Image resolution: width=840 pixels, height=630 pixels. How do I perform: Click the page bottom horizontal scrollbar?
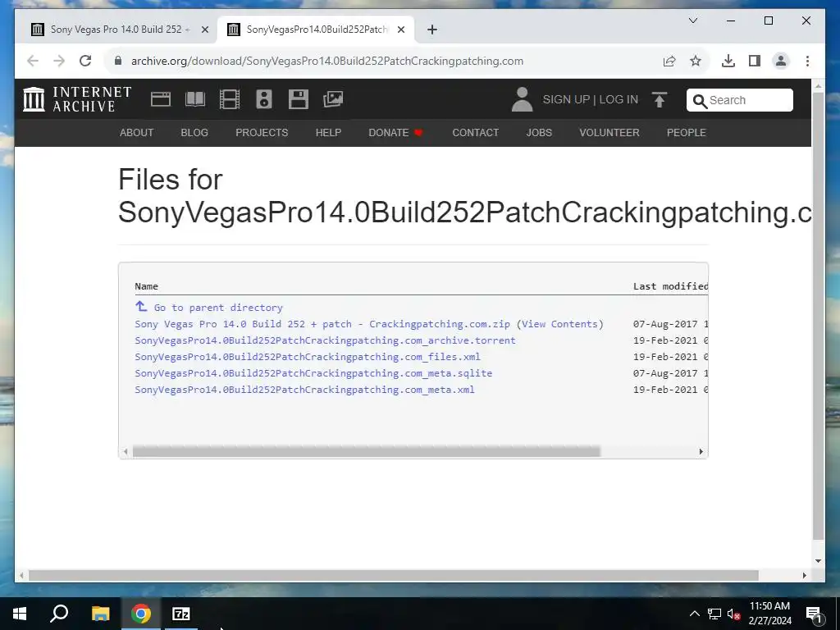click(x=393, y=575)
